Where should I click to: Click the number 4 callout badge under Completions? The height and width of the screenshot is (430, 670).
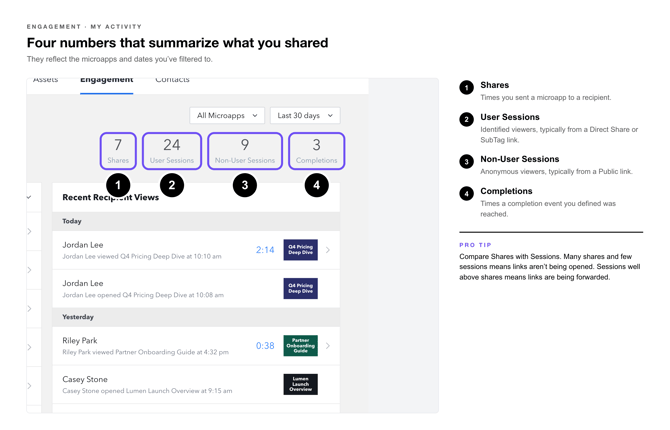[317, 185]
